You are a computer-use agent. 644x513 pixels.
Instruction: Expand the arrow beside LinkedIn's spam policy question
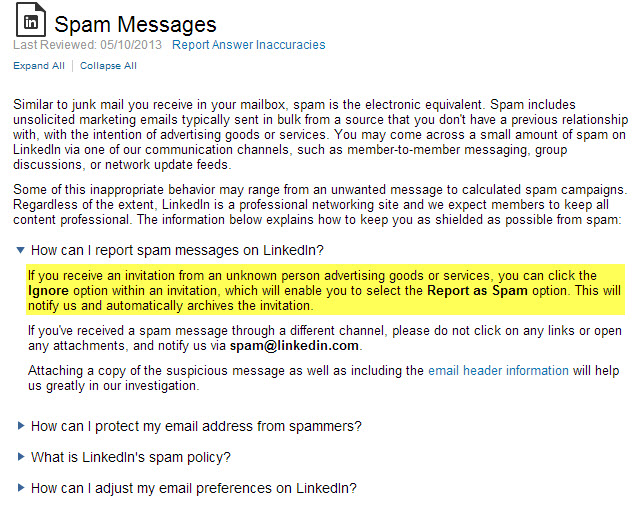pyautogui.click(x=21, y=457)
